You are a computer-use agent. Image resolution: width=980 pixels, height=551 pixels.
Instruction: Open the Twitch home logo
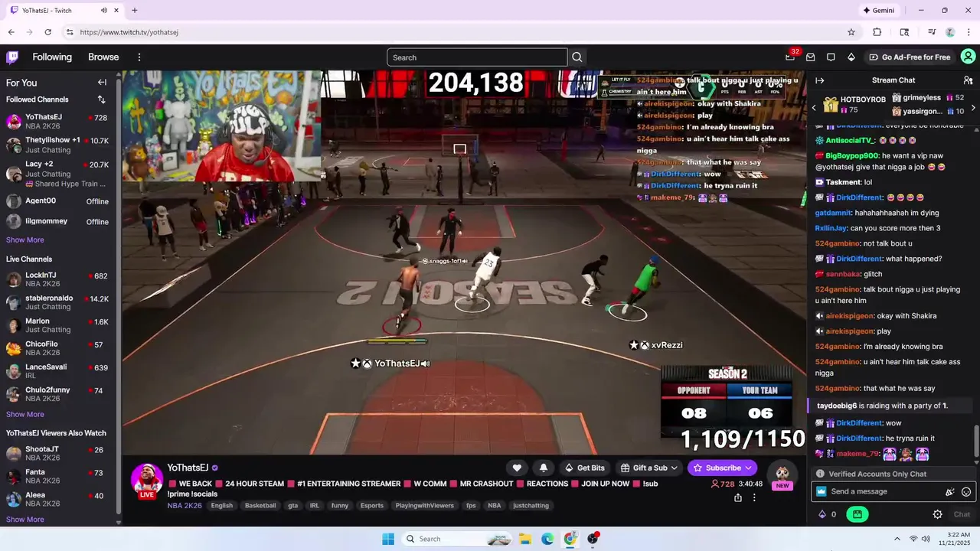coord(12,57)
